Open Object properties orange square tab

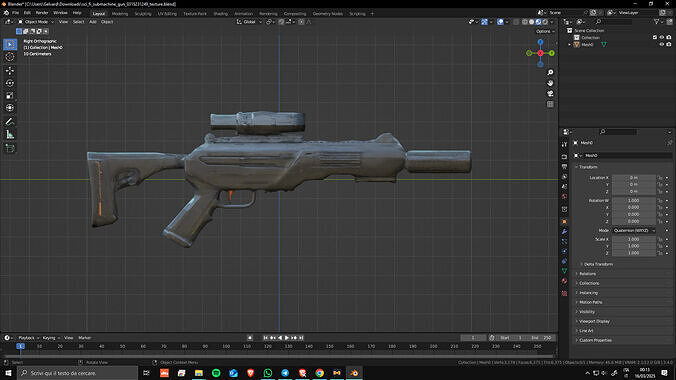564,221
